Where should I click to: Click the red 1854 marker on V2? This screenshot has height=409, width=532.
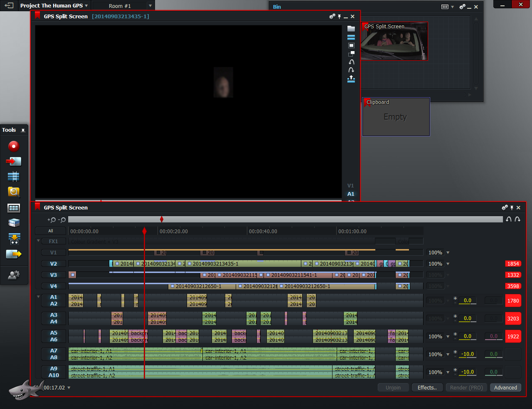tap(513, 264)
